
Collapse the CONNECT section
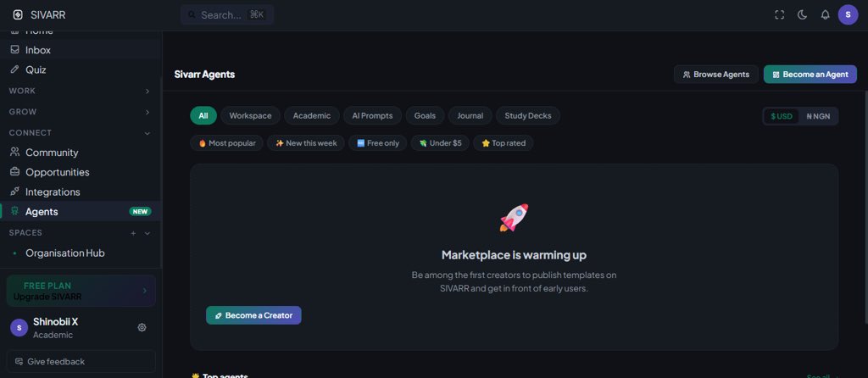[x=81, y=133]
